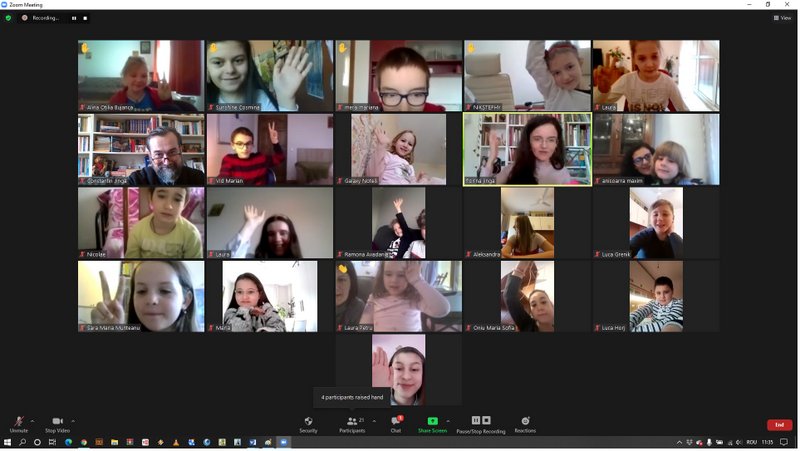Select Constantin Jinga's video tile
This screenshot has height=451, width=800.
tap(141, 149)
